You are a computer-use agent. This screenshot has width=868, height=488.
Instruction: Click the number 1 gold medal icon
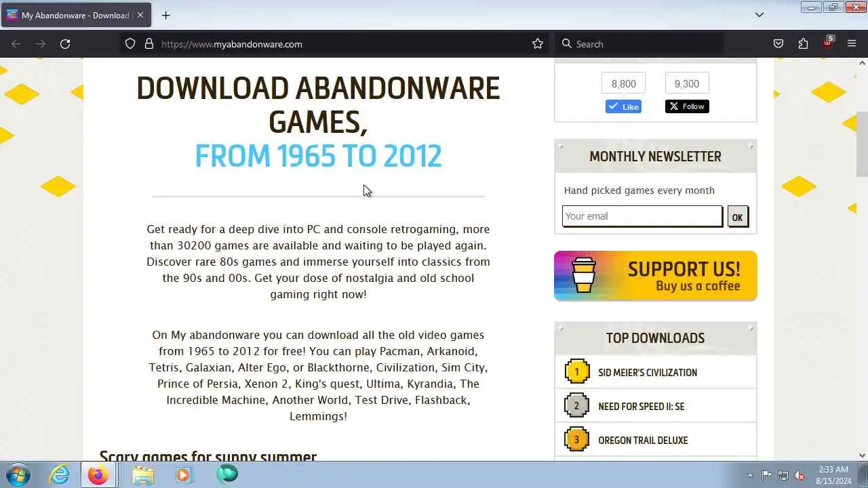tap(576, 371)
